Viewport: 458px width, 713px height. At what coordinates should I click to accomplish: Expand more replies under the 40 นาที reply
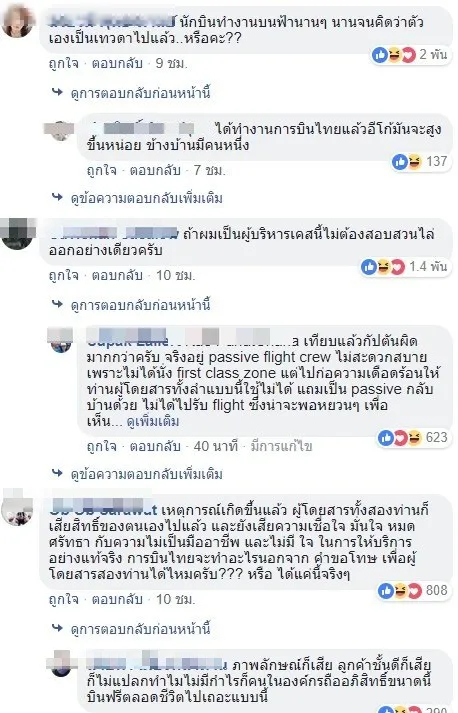pyautogui.click(x=146, y=474)
